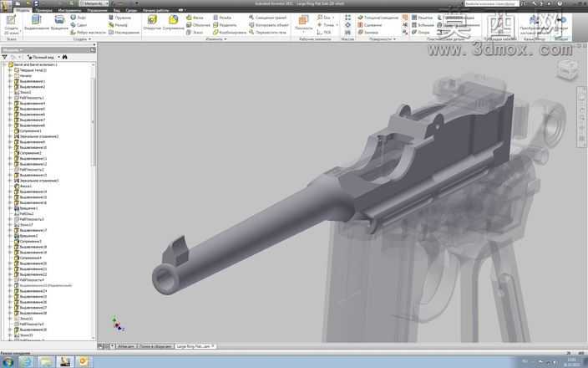This screenshot has width=588, height=368.
Task: Open File Explorer from the taskbar
Action: coord(46,362)
